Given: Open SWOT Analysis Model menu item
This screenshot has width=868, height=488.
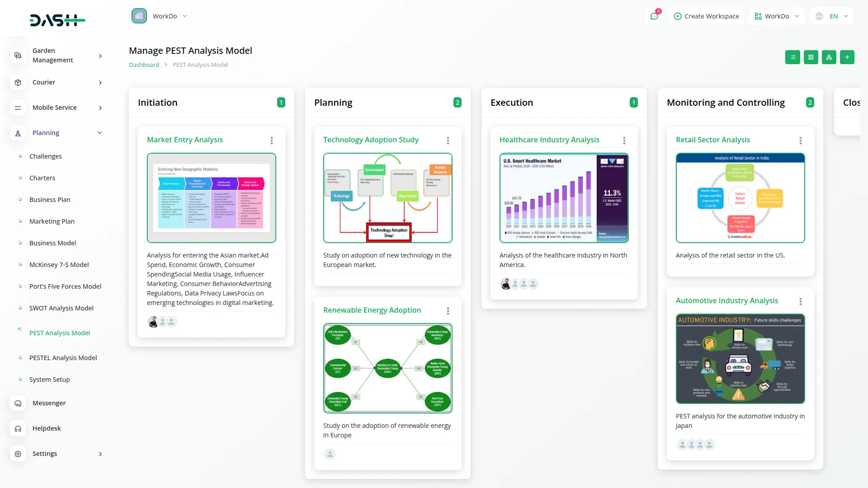Looking at the screenshot, I should (x=61, y=308).
